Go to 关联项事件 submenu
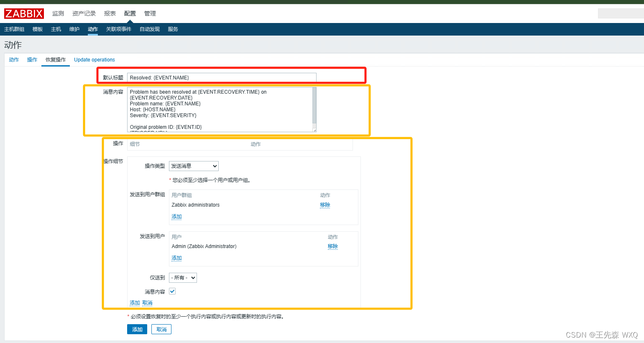644x343 pixels. point(119,29)
